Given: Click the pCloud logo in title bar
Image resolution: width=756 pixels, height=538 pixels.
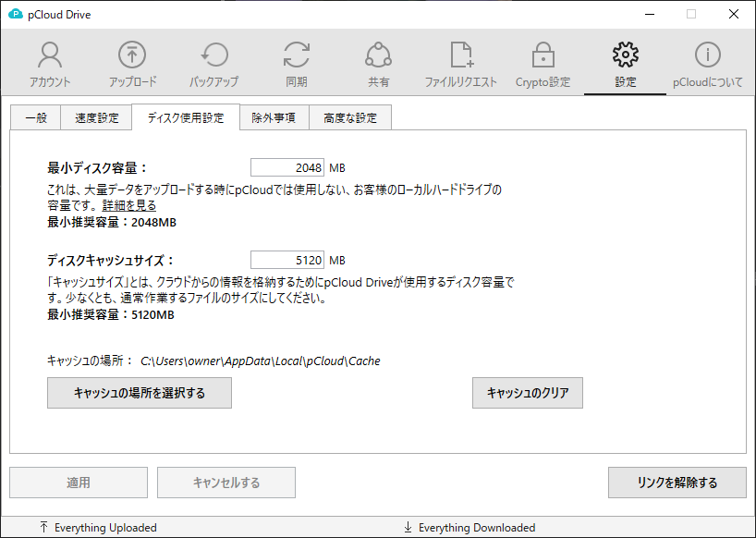Looking at the screenshot, I should (16, 15).
